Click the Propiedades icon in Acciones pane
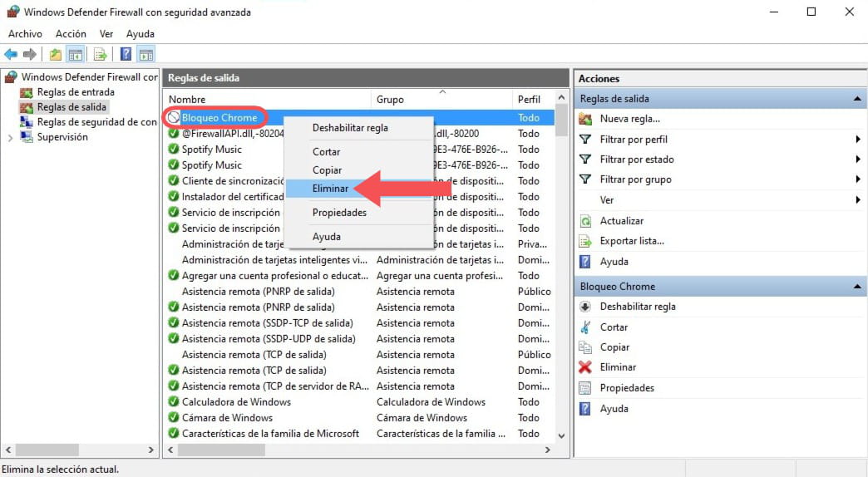 (x=585, y=388)
